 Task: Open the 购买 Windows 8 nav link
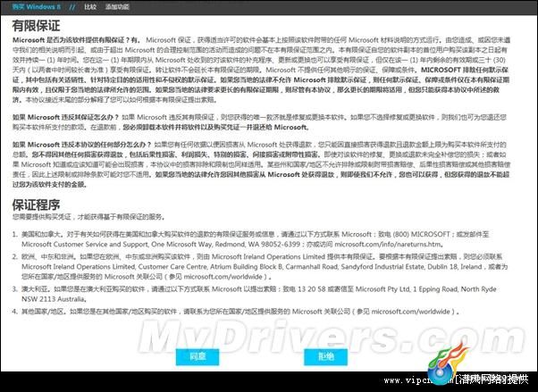coord(37,6)
